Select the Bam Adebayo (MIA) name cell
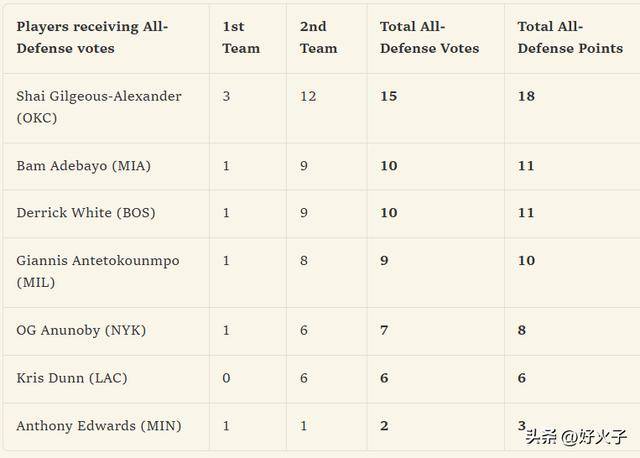 84,166
